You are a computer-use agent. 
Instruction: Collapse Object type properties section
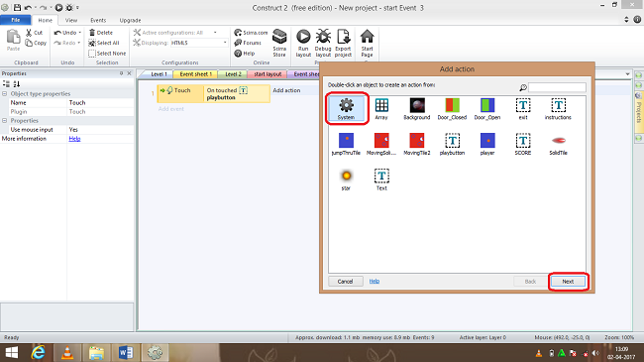coord(5,94)
